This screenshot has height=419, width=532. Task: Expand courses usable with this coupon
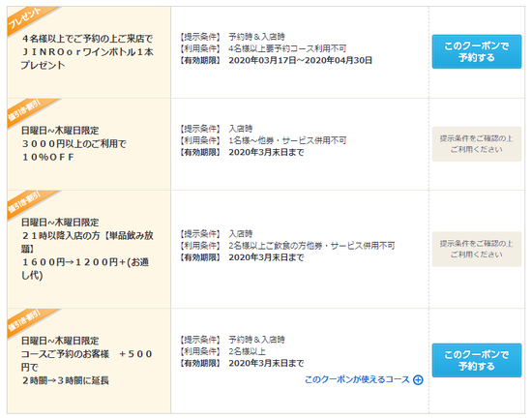[x=364, y=379]
